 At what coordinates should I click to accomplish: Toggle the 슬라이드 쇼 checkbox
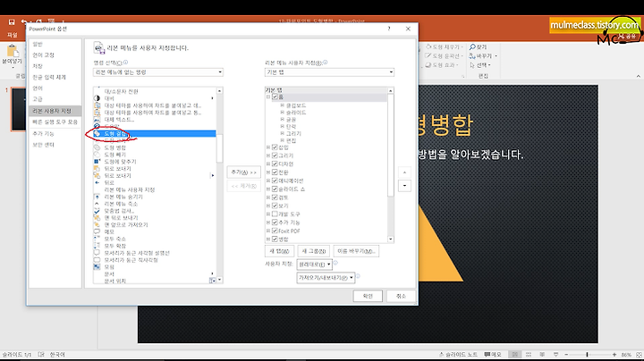pyautogui.click(x=275, y=189)
